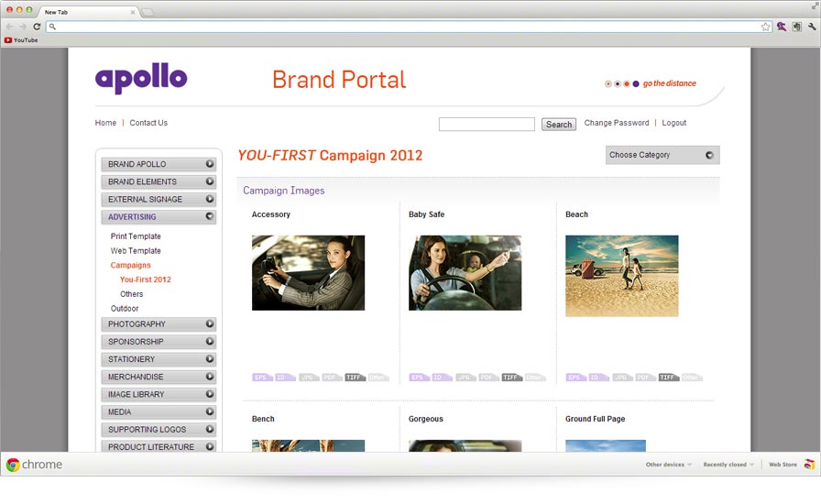Open YouTube bookmark in bookmarks bar
The image size is (821, 504).
[x=21, y=40]
